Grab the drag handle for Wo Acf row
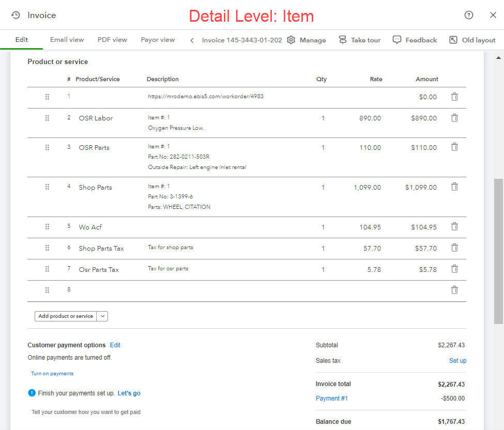The height and width of the screenshot is (430, 504). [47, 226]
